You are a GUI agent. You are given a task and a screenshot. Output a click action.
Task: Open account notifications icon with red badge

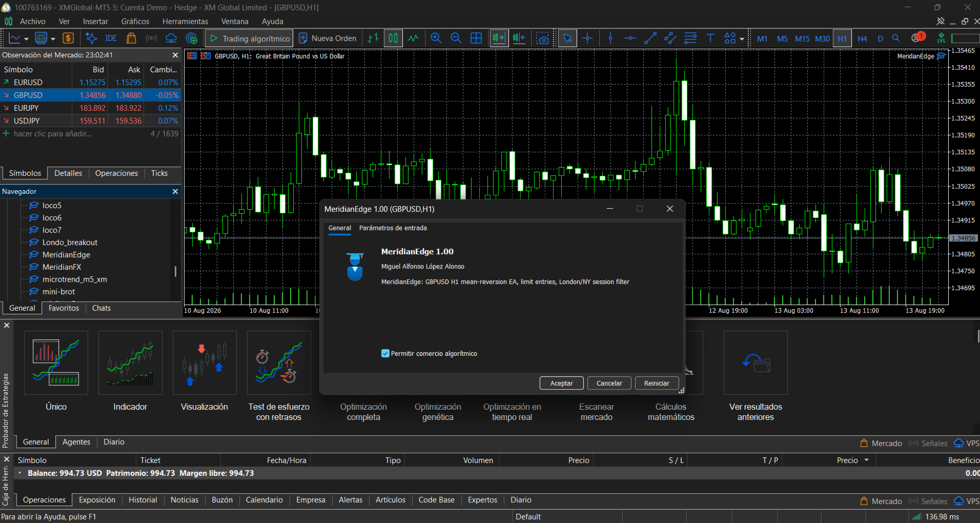tap(917, 37)
